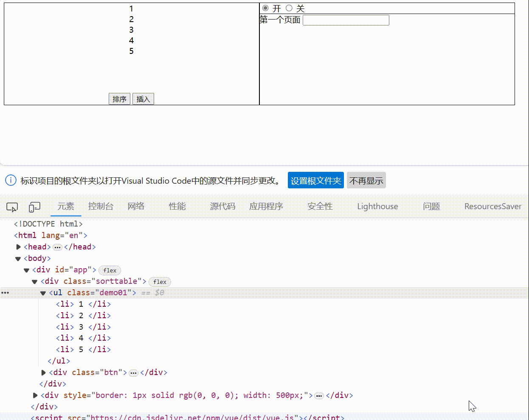Screen dimensions: 529x420
Task: Toggle the flex badge on div id="app"
Action: click(110, 270)
